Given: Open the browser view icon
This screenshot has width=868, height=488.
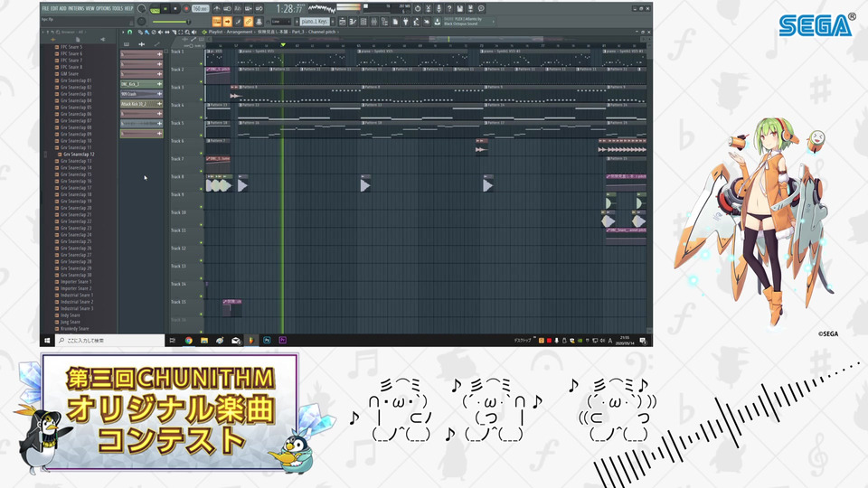Looking at the screenshot, I should [385, 22].
